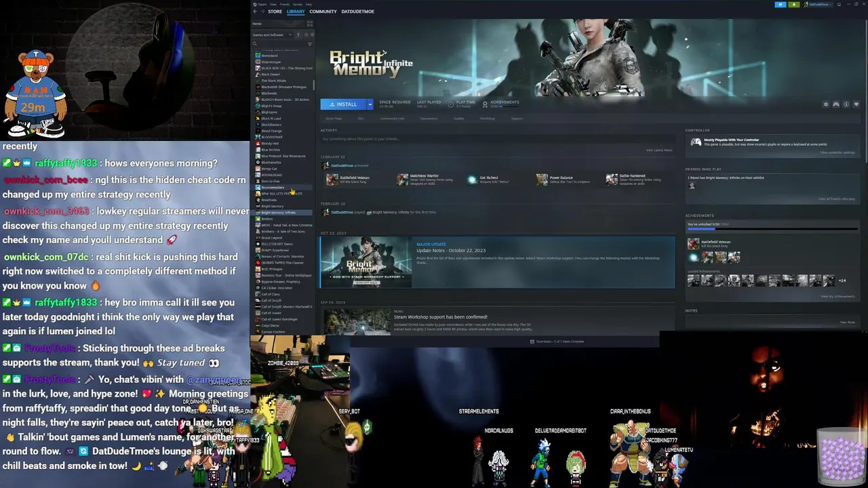868x488 pixels.
Task: Select Blacksmith Simulator Prologue in the list
Action: pos(283,87)
